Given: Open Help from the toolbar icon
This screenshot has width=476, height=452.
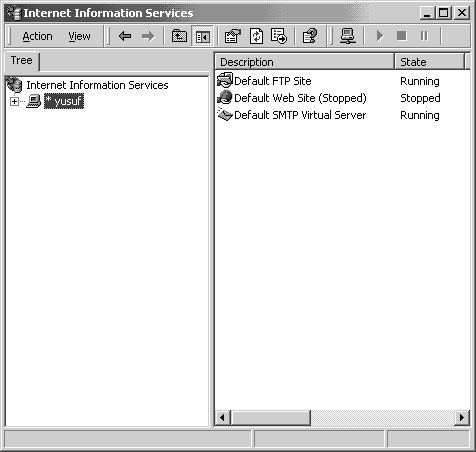Looking at the screenshot, I should (x=310, y=36).
